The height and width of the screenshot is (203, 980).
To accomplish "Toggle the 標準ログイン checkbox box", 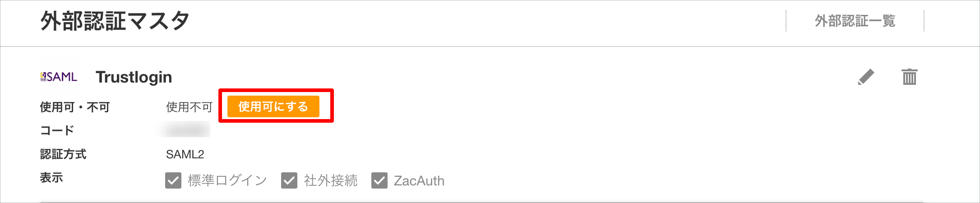I will (x=173, y=180).
